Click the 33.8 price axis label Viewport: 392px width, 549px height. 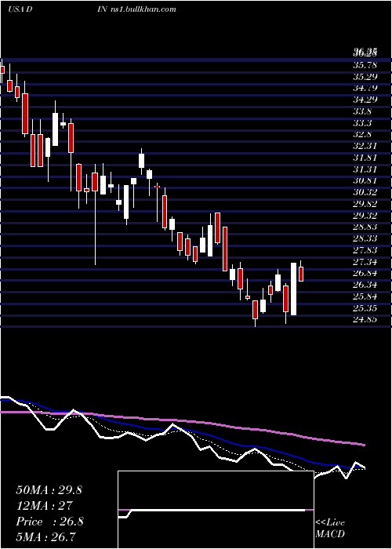362,111
